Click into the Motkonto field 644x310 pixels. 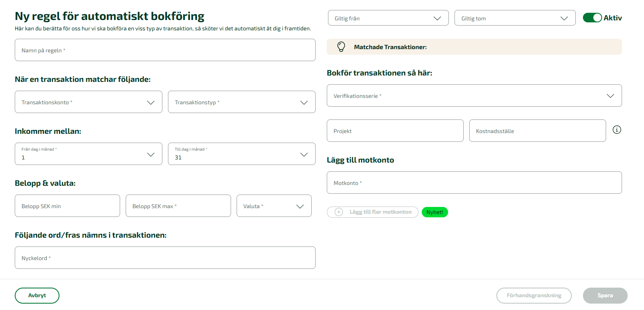pyautogui.click(x=474, y=183)
